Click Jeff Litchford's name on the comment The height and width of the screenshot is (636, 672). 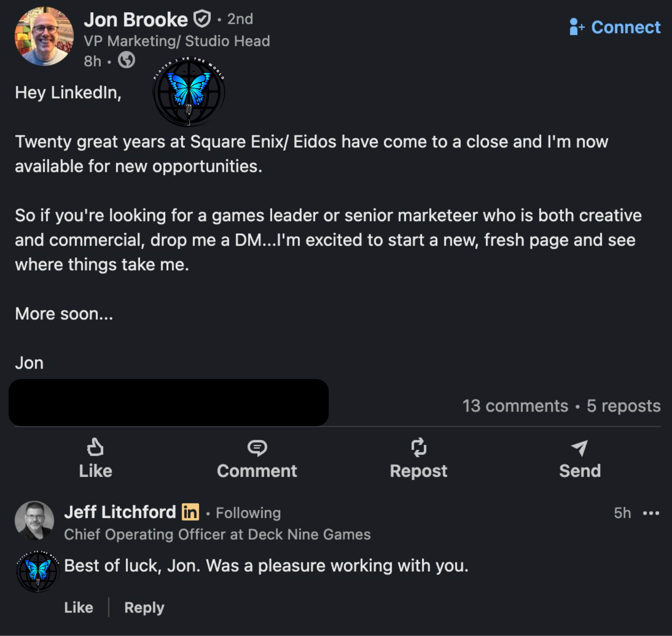coord(120,512)
